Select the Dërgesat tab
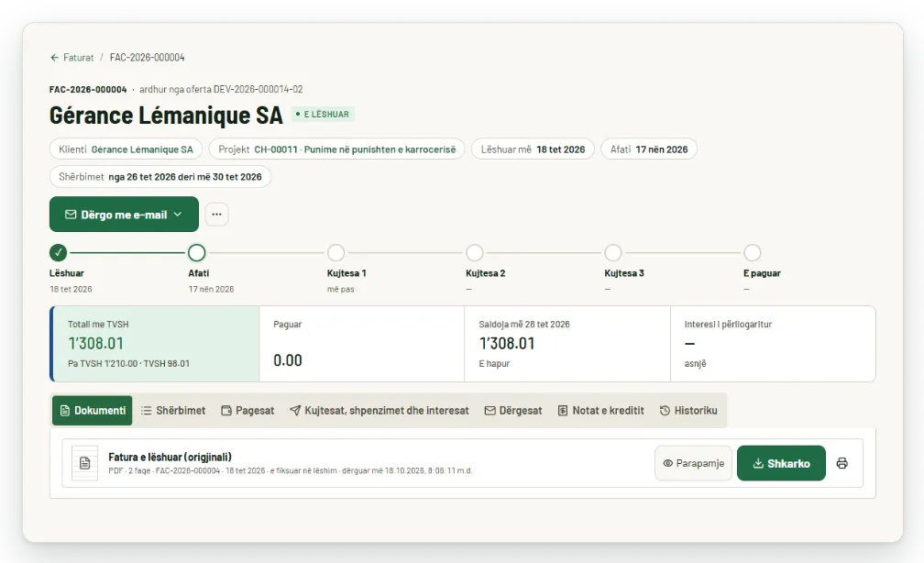The image size is (924, 563). coord(513,410)
